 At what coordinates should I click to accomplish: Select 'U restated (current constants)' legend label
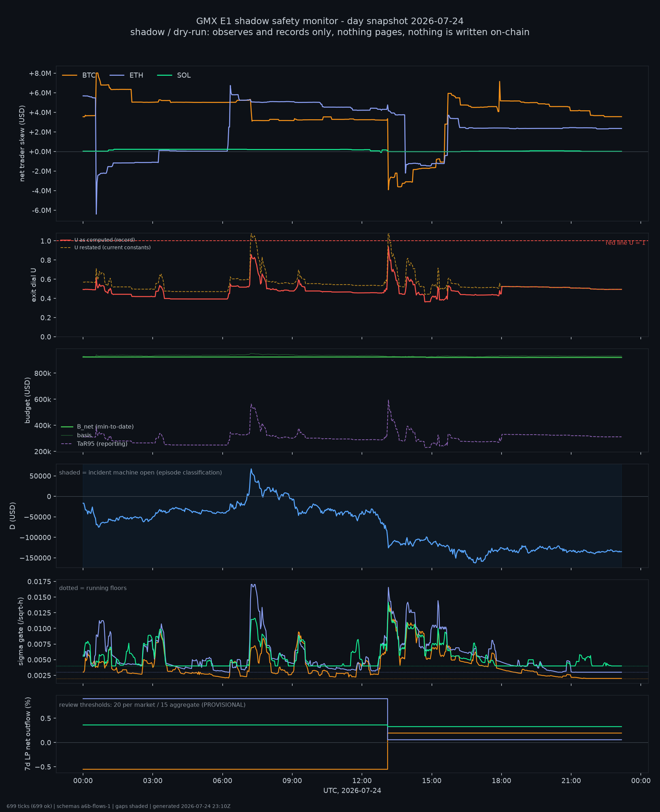pyautogui.click(x=112, y=247)
